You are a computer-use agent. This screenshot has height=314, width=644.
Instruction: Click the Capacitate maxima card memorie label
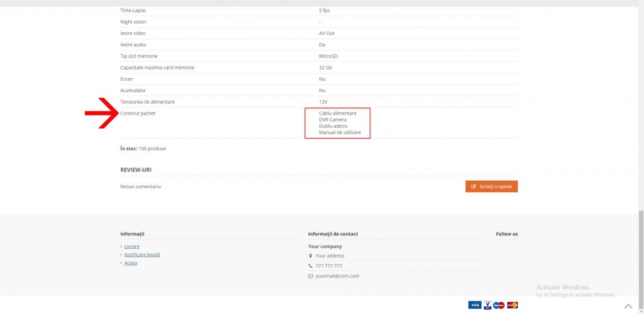click(x=157, y=68)
